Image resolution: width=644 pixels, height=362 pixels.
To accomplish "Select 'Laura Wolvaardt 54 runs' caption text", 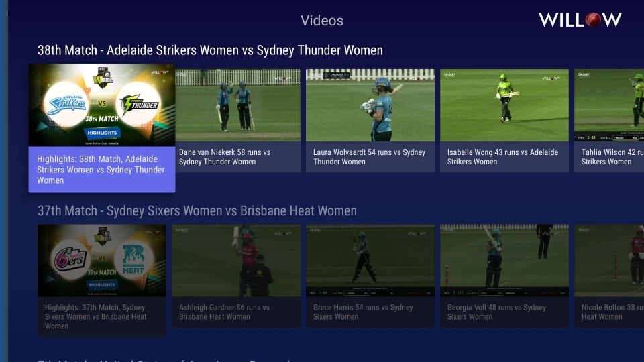I will (369, 157).
